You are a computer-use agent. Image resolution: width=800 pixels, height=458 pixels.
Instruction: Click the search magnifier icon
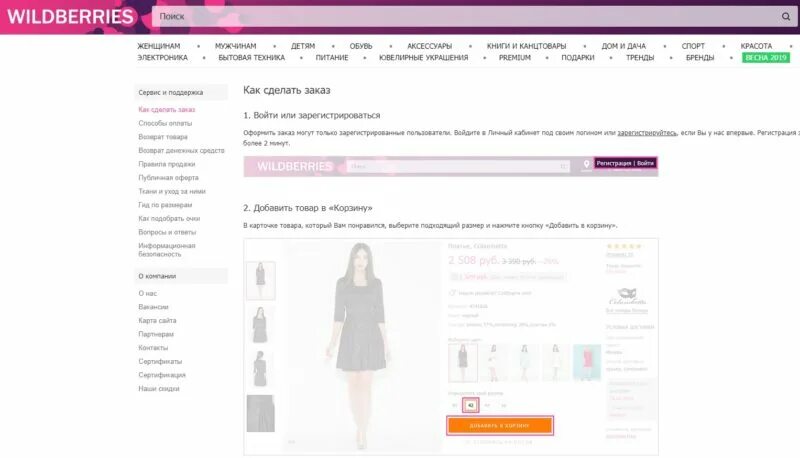pos(786,16)
